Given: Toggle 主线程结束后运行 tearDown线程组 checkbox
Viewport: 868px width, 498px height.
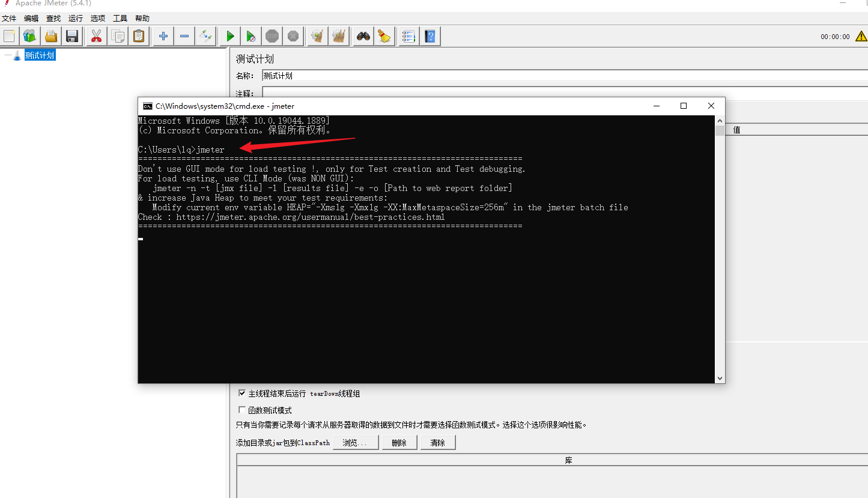Looking at the screenshot, I should pos(242,393).
